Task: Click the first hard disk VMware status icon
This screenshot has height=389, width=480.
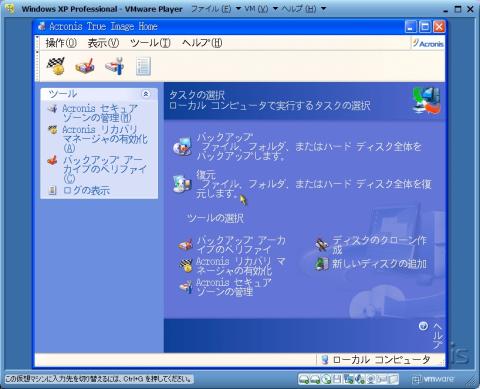Action: pos(304,379)
